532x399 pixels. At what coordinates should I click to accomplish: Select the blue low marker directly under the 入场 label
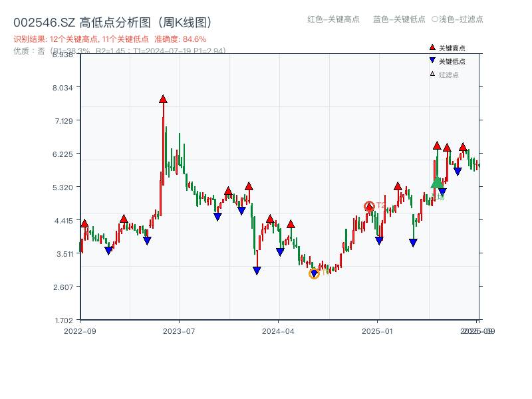point(442,192)
